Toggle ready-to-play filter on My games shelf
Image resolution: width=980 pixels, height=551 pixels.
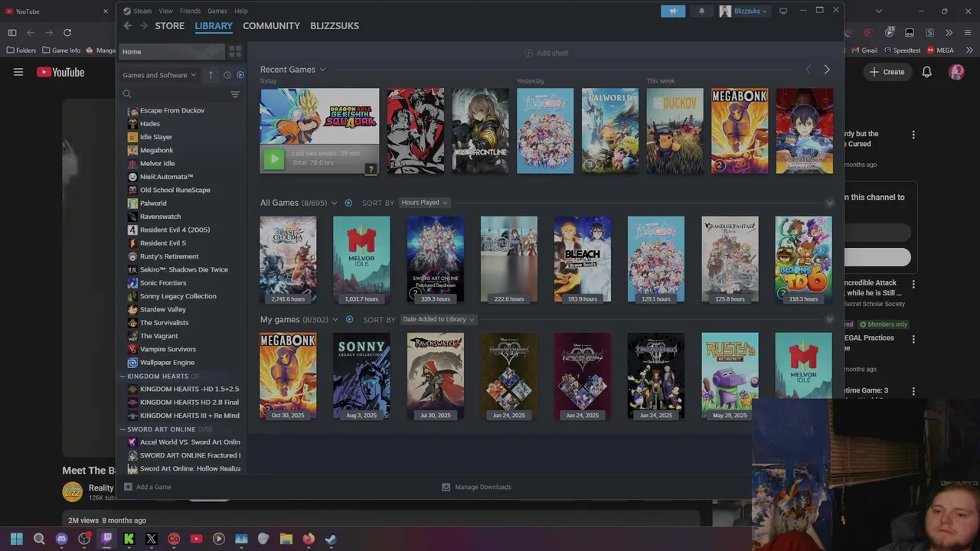point(349,319)
